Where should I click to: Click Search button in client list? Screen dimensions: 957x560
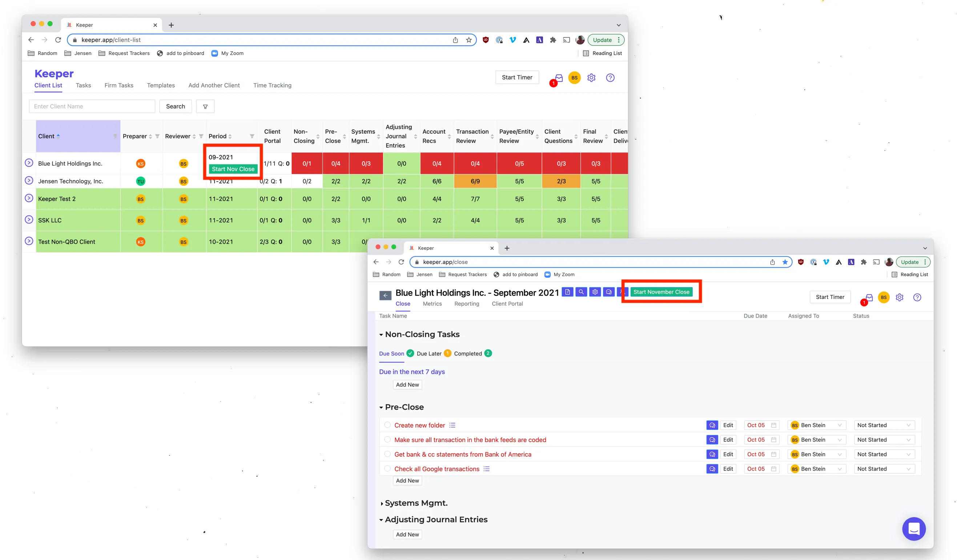tap(176, 107)
